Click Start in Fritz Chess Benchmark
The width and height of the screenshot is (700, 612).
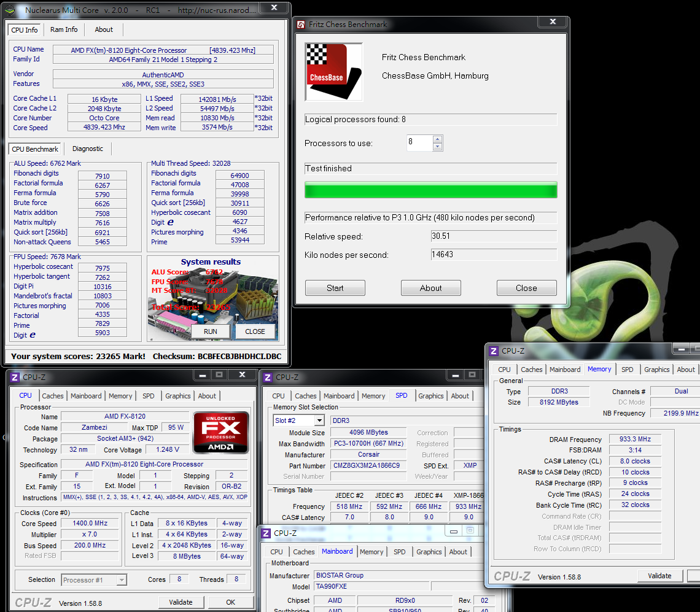coord(335,288)
